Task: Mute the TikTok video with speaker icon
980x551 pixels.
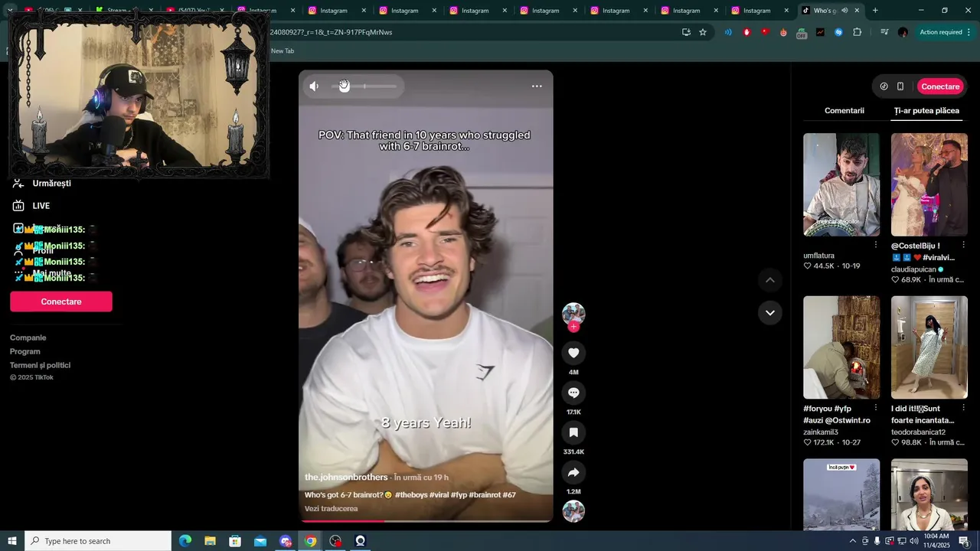Action: (314, 86)
